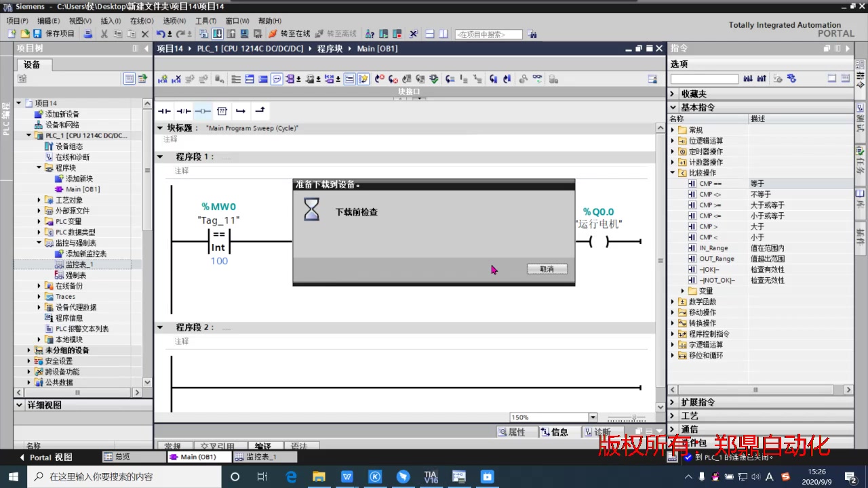Image resolution: width=868 pixels, height=488 pixels.
Task: Open the 项目(P) menu
Action: tap(17, 21)
